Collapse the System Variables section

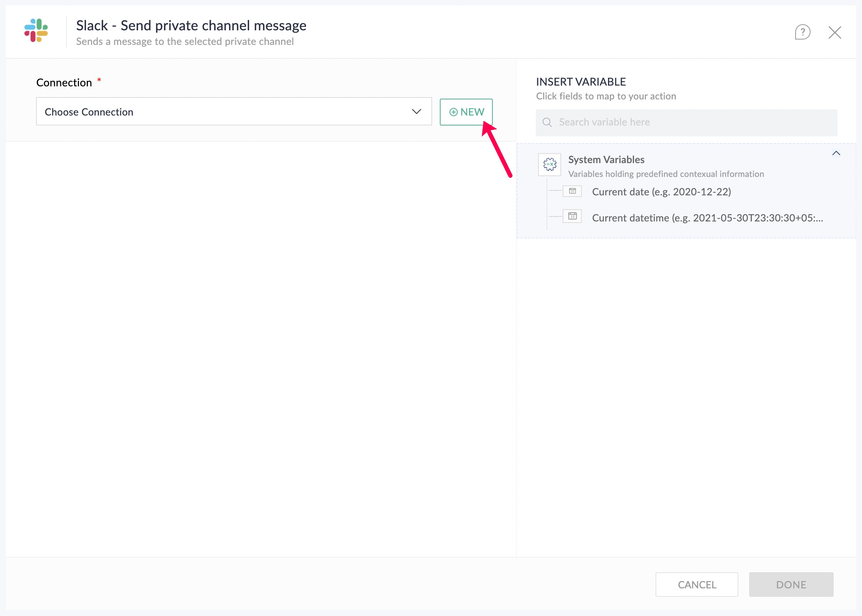click(836, 154)
